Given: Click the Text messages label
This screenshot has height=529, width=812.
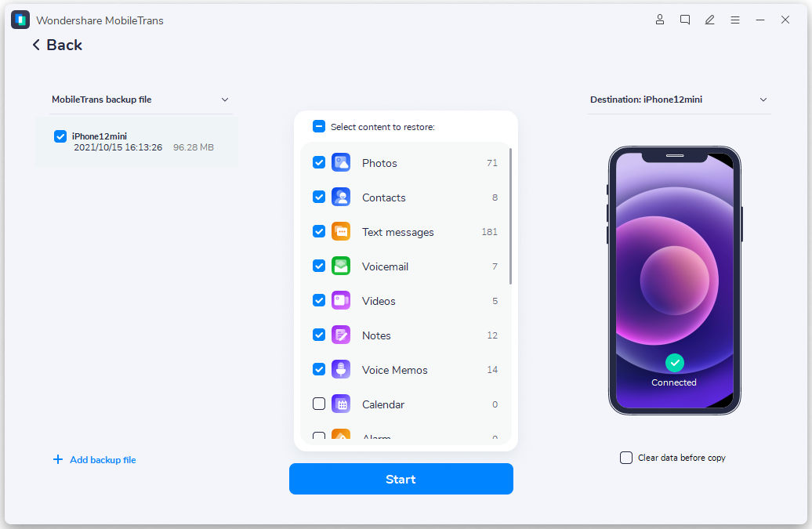Looking at the screenshot, I should [397, 233].
